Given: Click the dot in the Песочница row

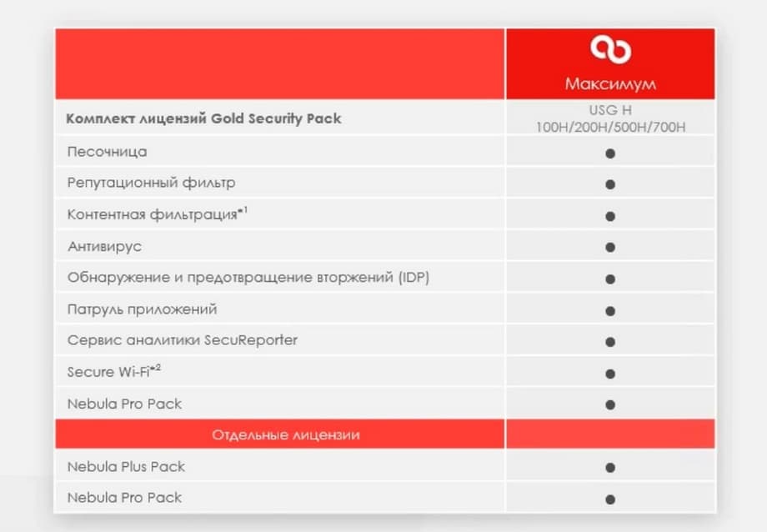Looking at the screenshot, I should click(x=610, y=153).
